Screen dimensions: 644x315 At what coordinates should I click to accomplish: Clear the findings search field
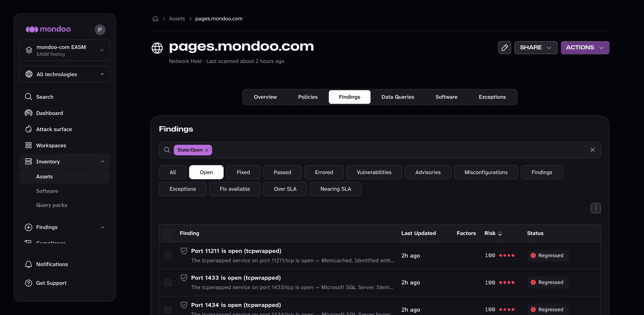pos(592,150)
